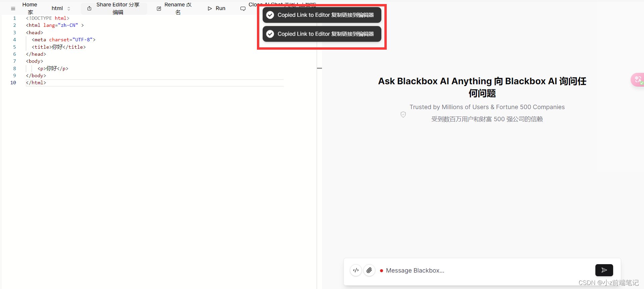Click the second Copied Link to Editor toast

click(x=322, y=34)
